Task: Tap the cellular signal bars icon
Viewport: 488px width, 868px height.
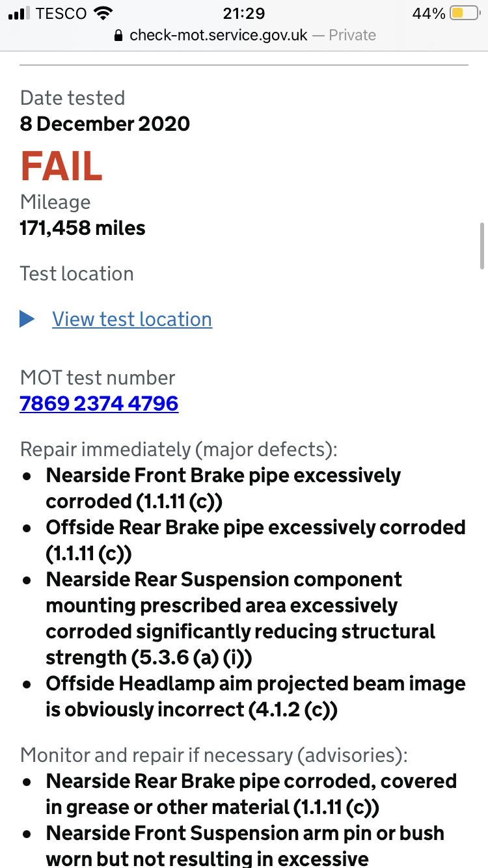Action: [20, 13]
